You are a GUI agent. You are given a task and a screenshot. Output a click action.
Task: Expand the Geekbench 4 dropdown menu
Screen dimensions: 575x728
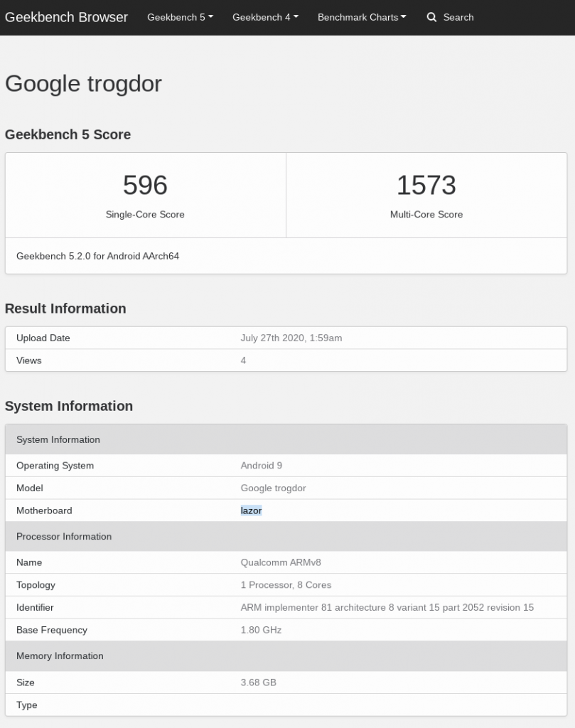pos(265,17)
